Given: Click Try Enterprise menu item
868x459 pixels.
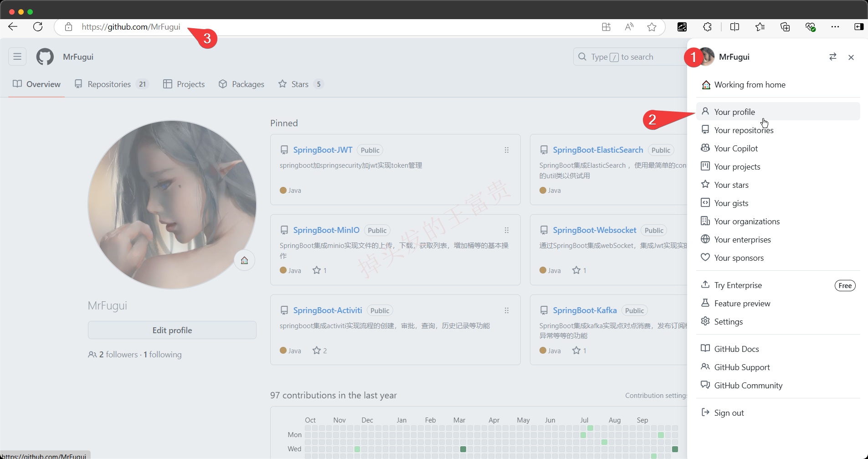Looking at the screenshot, I should coord(778,285).
